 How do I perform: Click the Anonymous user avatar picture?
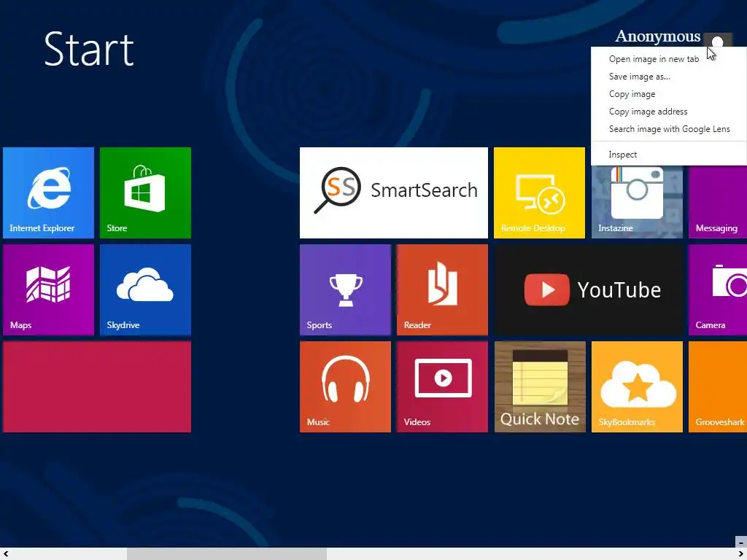click(718, 40)
